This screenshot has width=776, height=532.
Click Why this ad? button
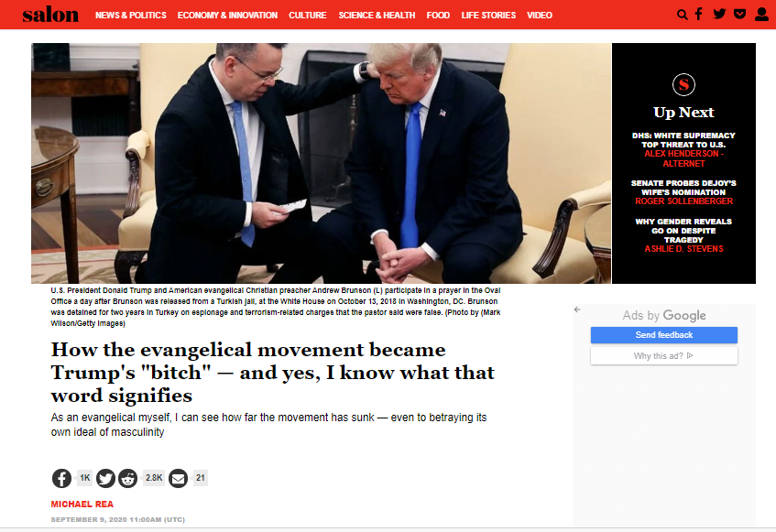663,355
